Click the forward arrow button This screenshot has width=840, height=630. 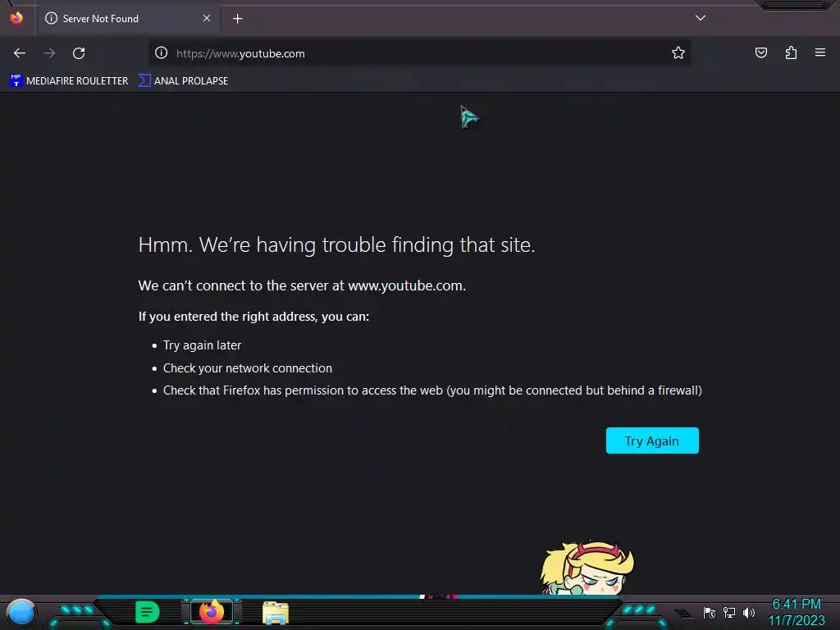[49, 53]
